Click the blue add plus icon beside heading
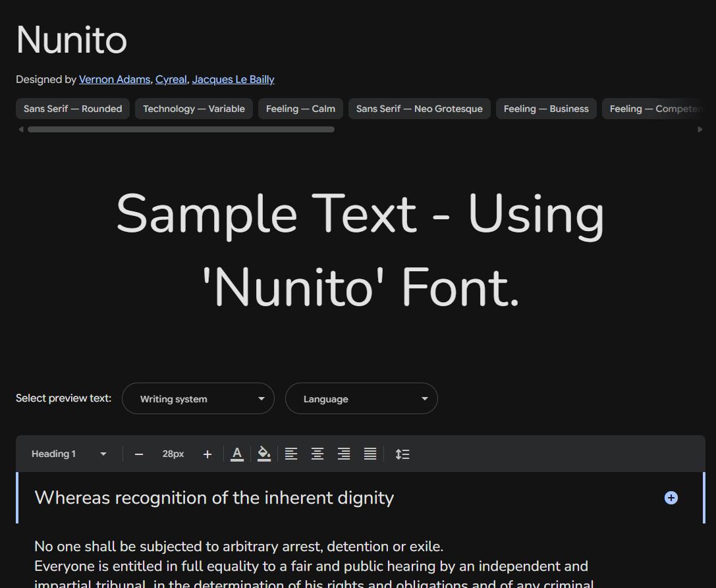This screenshot has height=588, width=716. pyautogui.click(x=671, y=498)
